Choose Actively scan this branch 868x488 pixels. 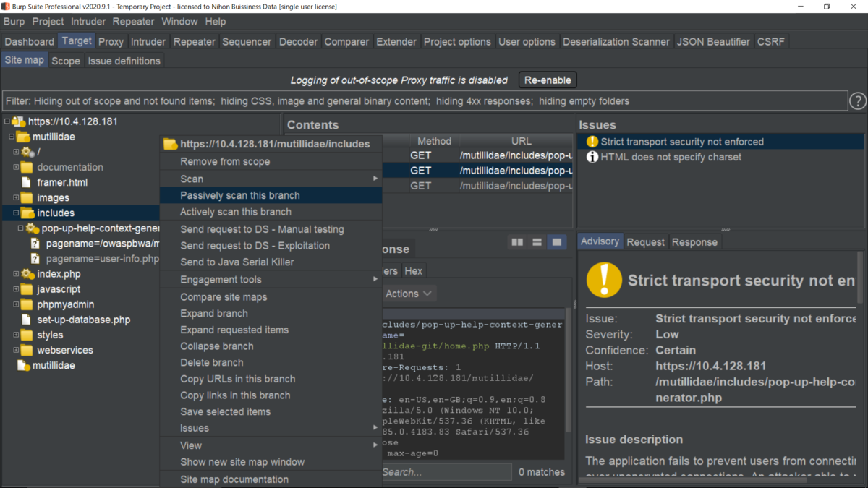pos(271,212)
